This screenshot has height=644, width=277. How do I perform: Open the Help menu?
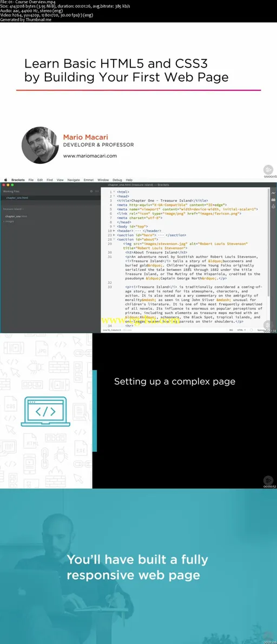[x=129, y=180]
